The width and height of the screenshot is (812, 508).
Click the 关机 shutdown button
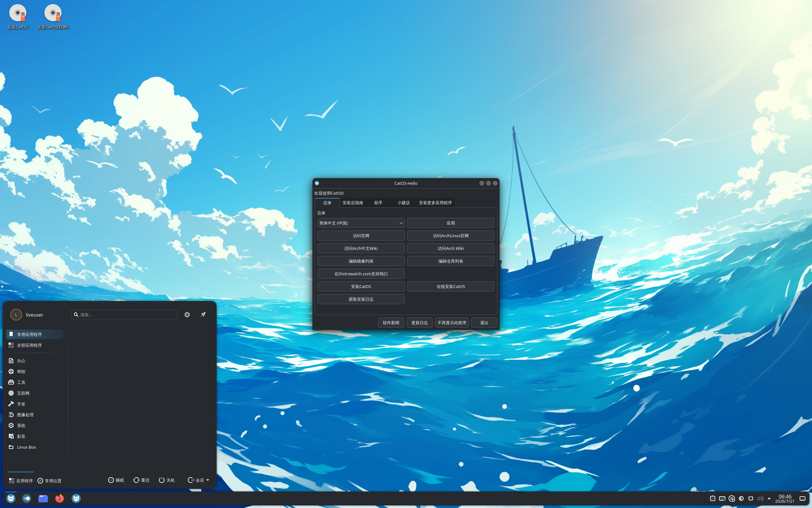167,480
